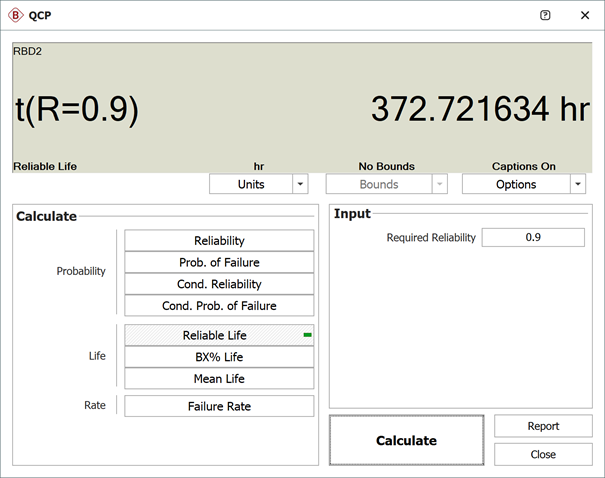Open the Report button
Image resolution: width=605 pixels, height=478 pixels.
click(543, 426)
